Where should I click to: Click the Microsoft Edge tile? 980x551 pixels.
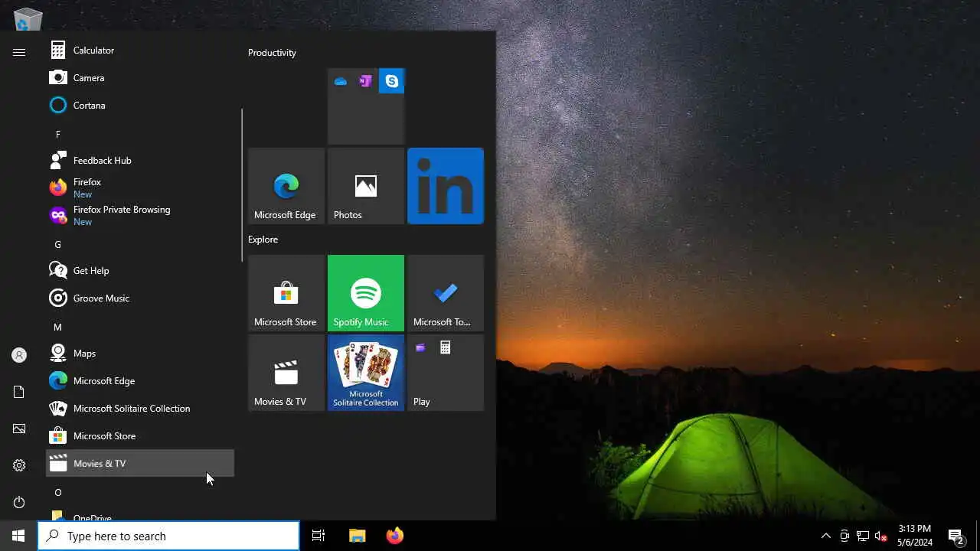coord(286,186)
